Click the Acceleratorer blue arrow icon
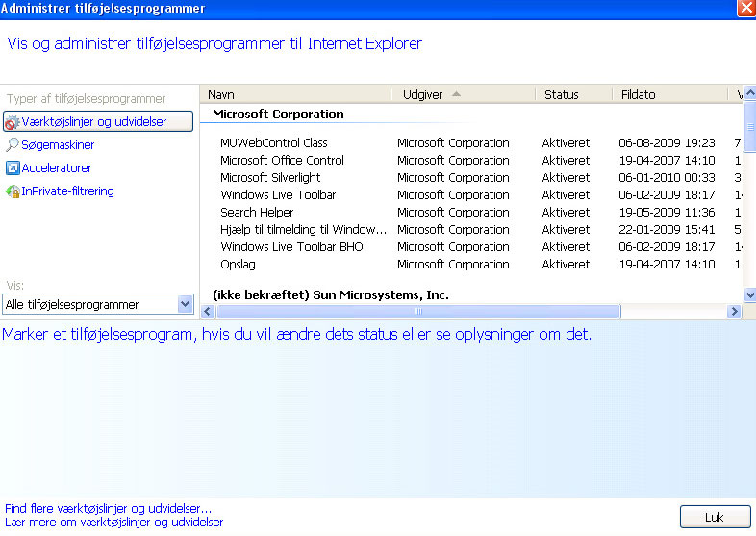 tap(13, 167)
